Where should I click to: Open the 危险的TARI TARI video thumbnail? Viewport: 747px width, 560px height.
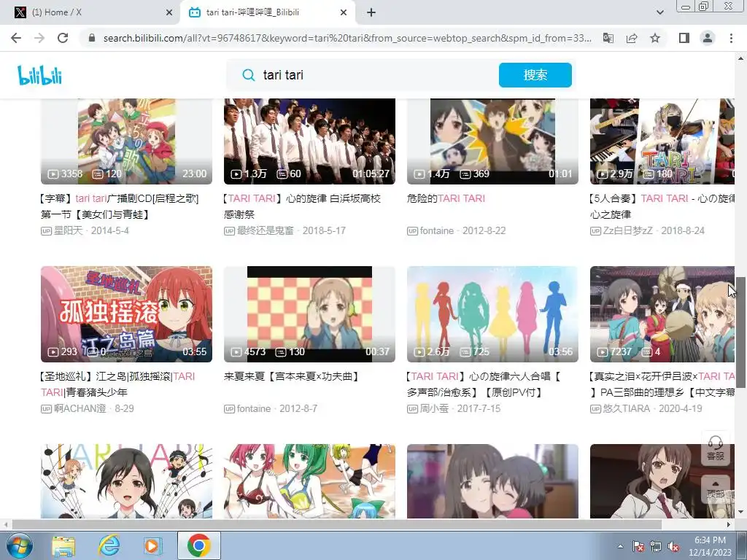tap(492, 141)
